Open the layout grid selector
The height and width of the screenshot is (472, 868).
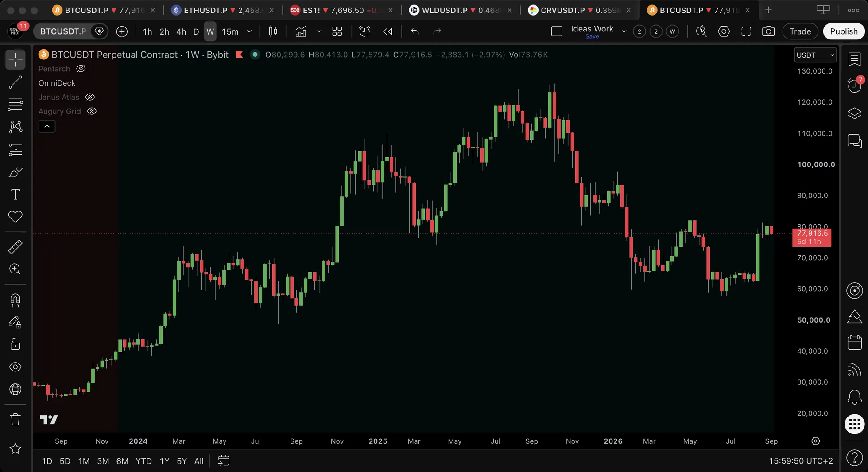337,31
